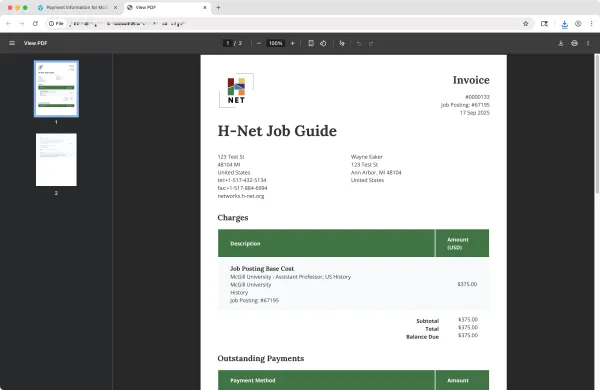Rotate the PDF counterclockwise
Image resolution: width=600 pixels, height=390 pixels.
[x=323, y=43]
